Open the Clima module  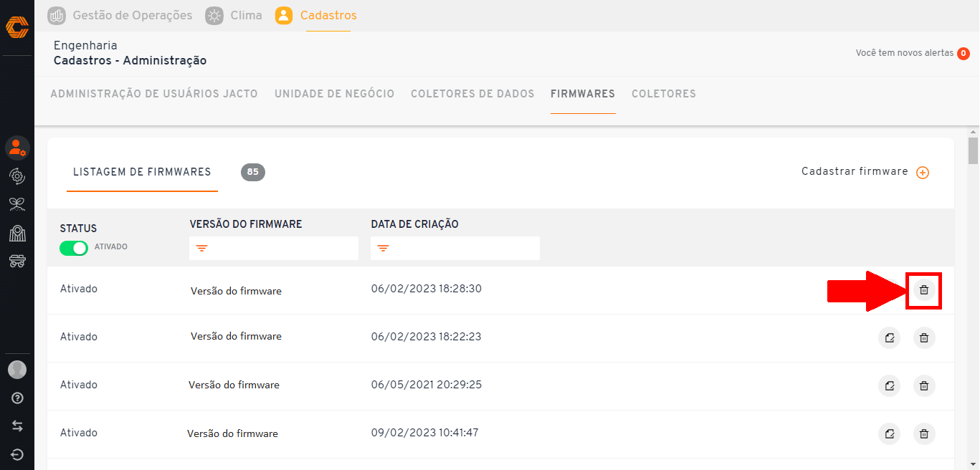(x=234, y=15)
